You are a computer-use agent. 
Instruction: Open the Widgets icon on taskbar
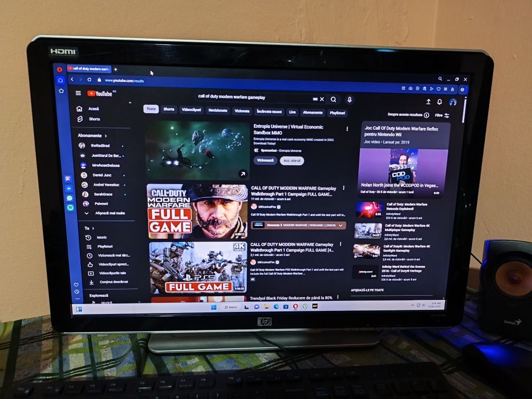(x=79, y=309)
